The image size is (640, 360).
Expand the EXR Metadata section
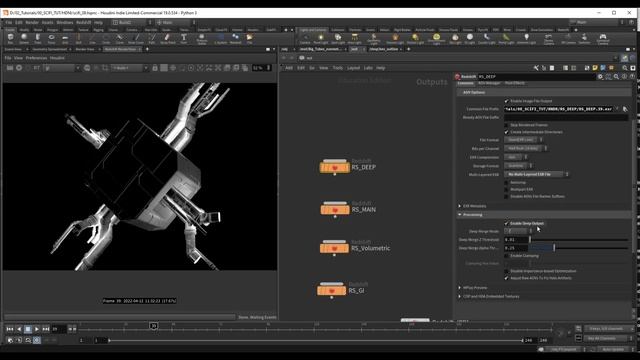(460, 206)
